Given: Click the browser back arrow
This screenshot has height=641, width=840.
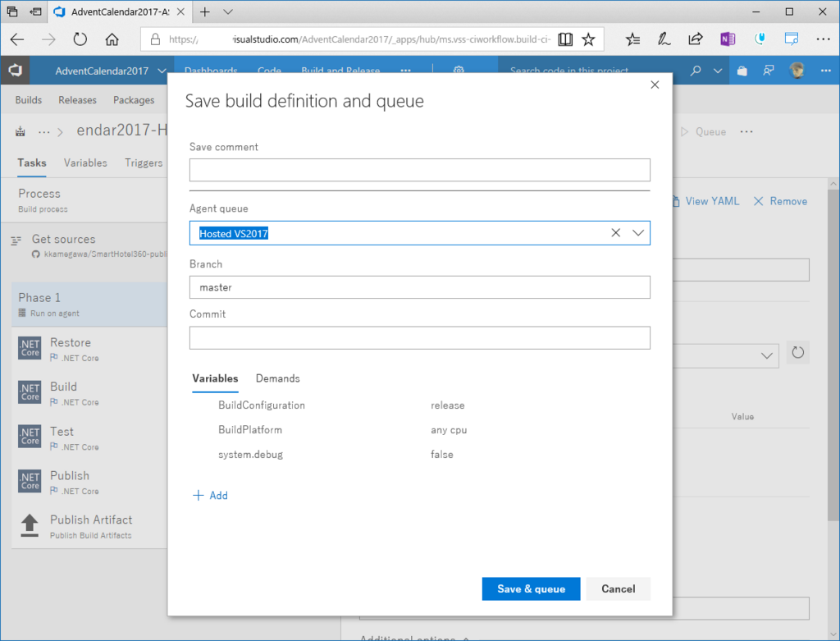Looking at the screenshot, I should pyautogui.click(x=17, y=39).
